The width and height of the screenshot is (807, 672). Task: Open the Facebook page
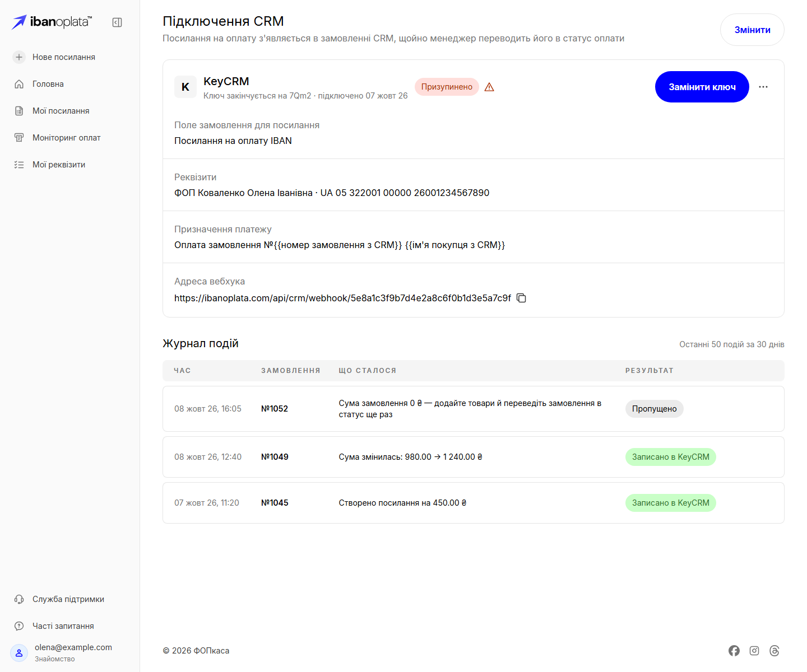734,651
